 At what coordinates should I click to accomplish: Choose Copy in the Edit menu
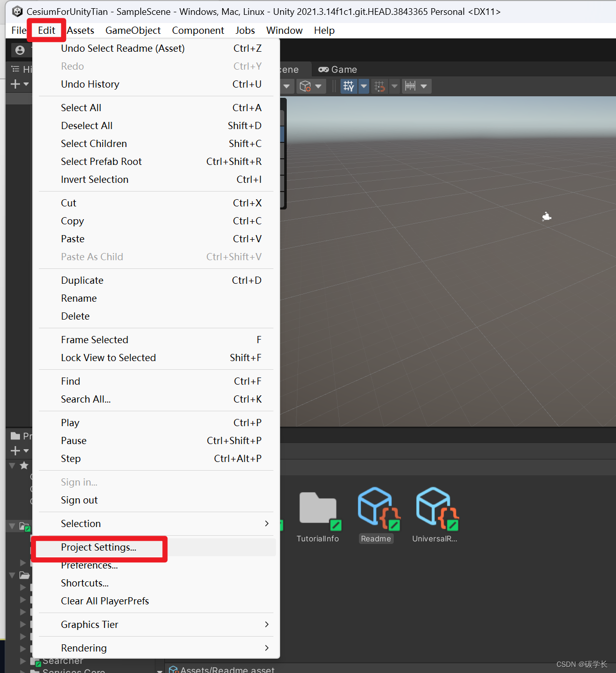pos(156,221)
